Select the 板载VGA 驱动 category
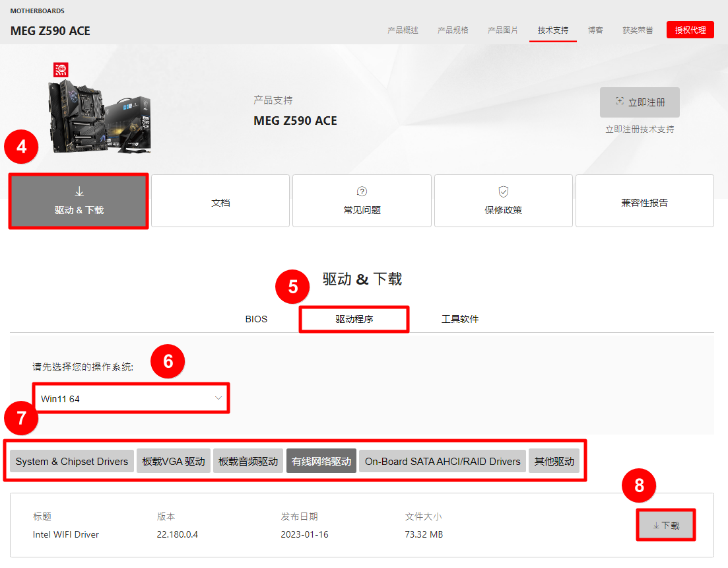Image resolution: width=728 pixels, height=568 pixels. coord(174,462)
